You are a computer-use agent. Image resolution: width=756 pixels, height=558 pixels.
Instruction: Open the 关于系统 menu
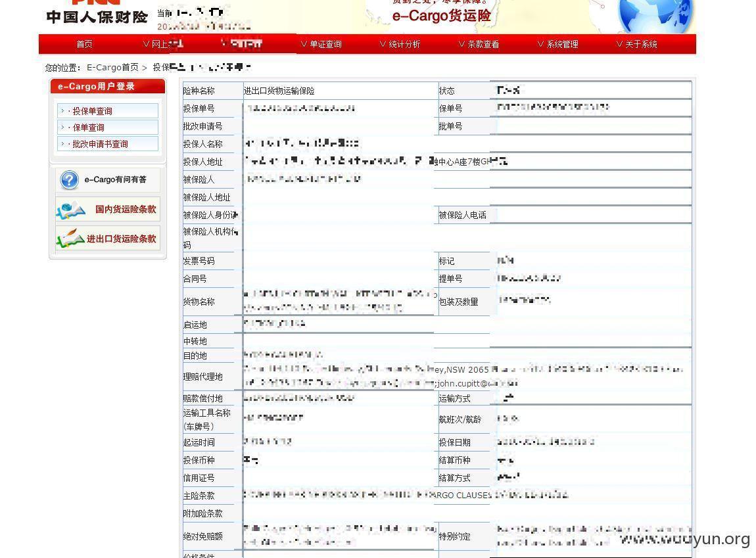[x=637, y=44]
